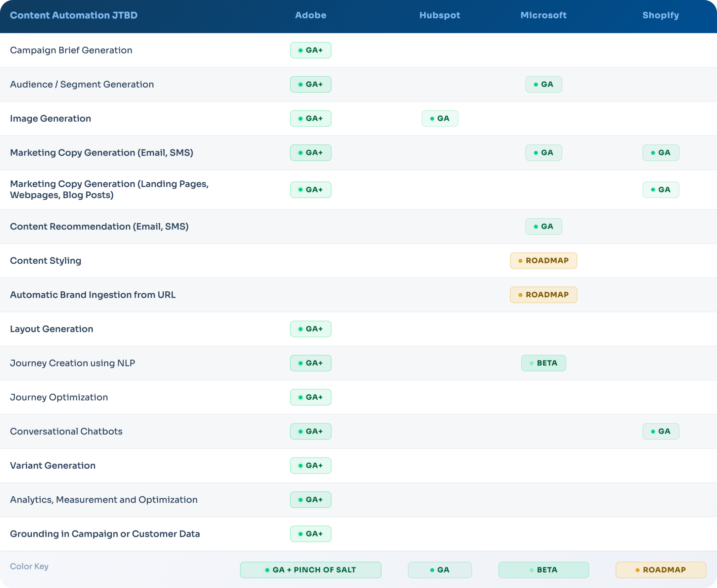Click Microsoft's BETA badge for Journey Creation using NLP

click(x=544, y=363)
